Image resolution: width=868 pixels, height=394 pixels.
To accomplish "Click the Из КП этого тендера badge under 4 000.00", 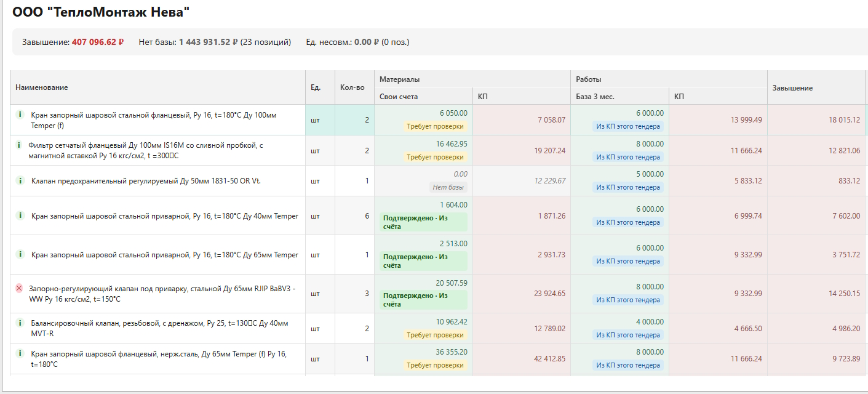I will pyautogui.click(x=629, y=335).
